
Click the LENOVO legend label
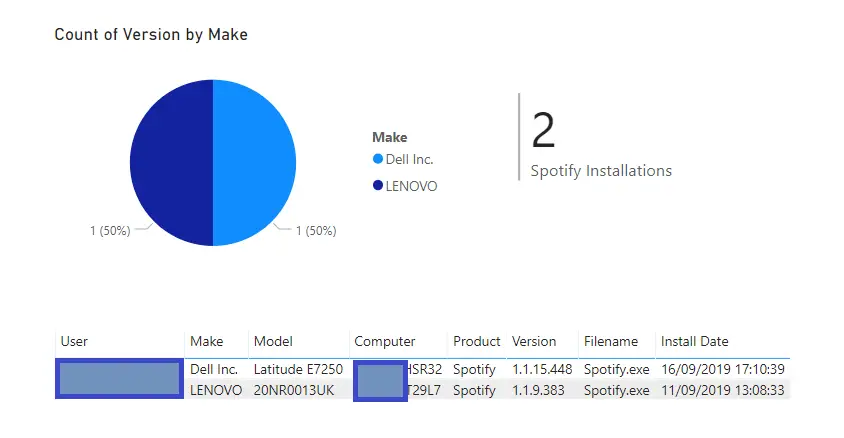[411, 186]
